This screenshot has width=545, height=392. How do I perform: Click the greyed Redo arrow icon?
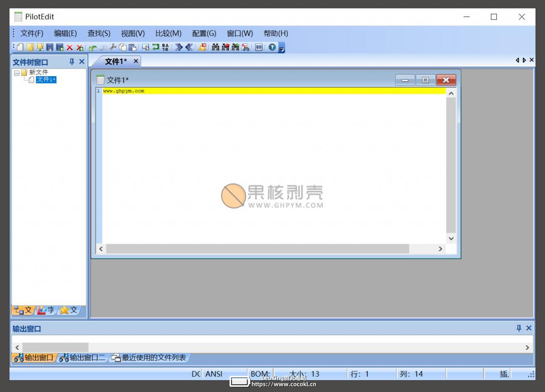click(103, 47)
